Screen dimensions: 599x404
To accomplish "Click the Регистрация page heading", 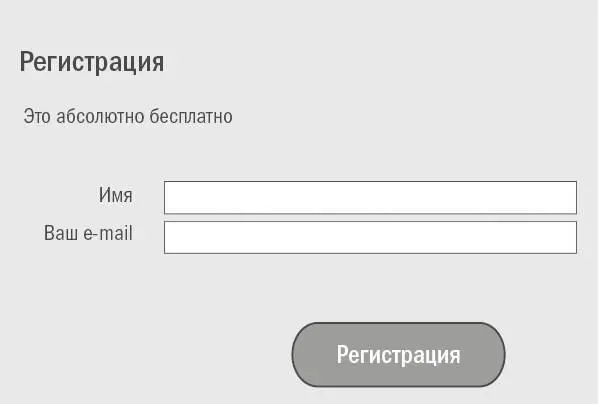I will click(92, 62).
